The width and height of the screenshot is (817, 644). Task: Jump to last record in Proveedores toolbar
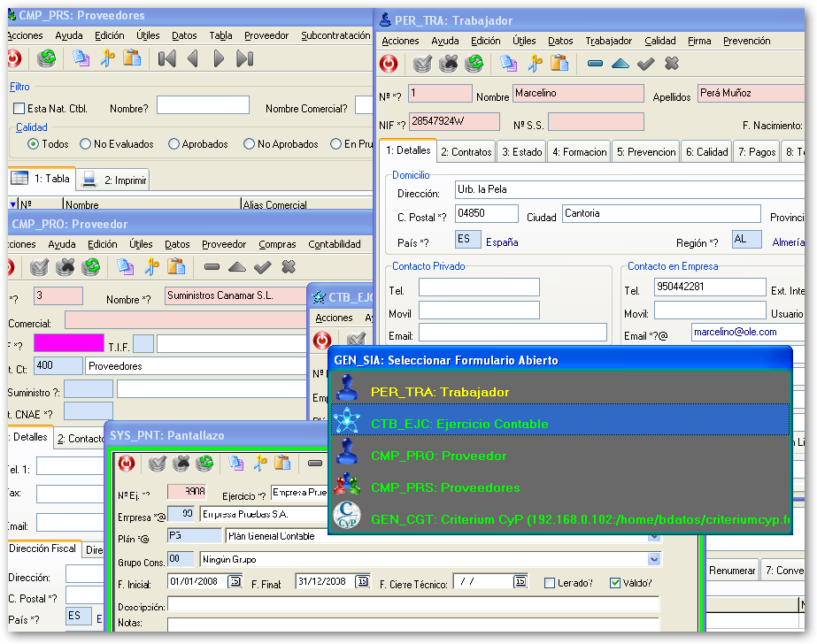pos(245,59)
